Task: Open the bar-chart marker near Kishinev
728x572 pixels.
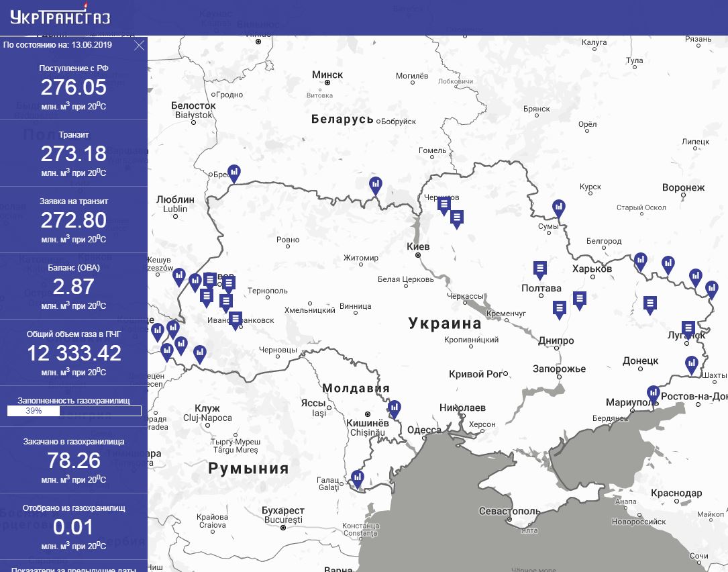Action: click(394, 409)
